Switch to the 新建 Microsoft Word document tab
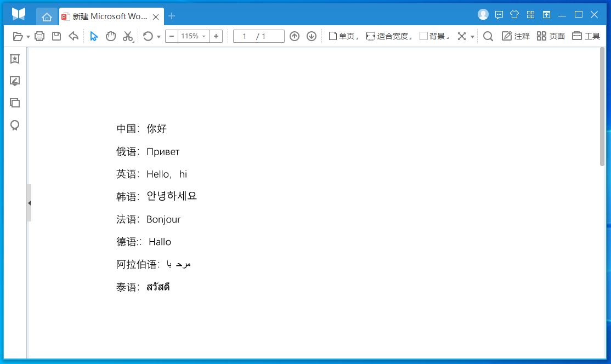Viewport: 611px width, 364px height. click(107, 16)
